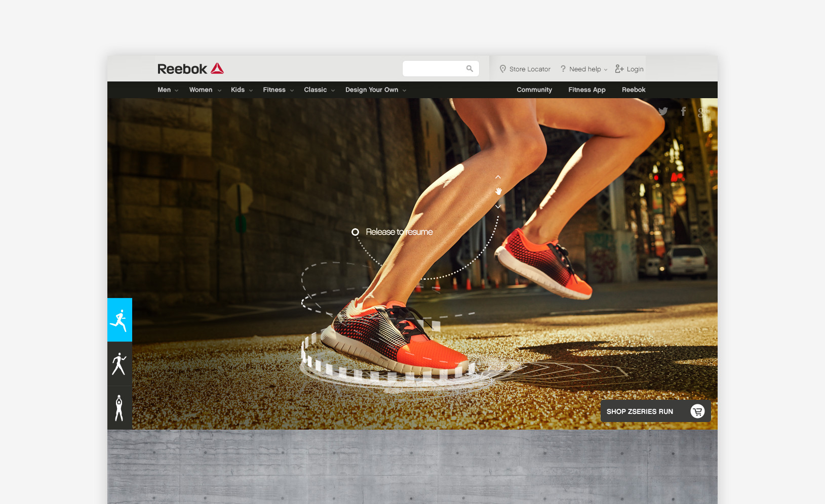This screenshot has height=504, width=825.
Task: Open the Need help dropdown
Action: click(584, 69)
